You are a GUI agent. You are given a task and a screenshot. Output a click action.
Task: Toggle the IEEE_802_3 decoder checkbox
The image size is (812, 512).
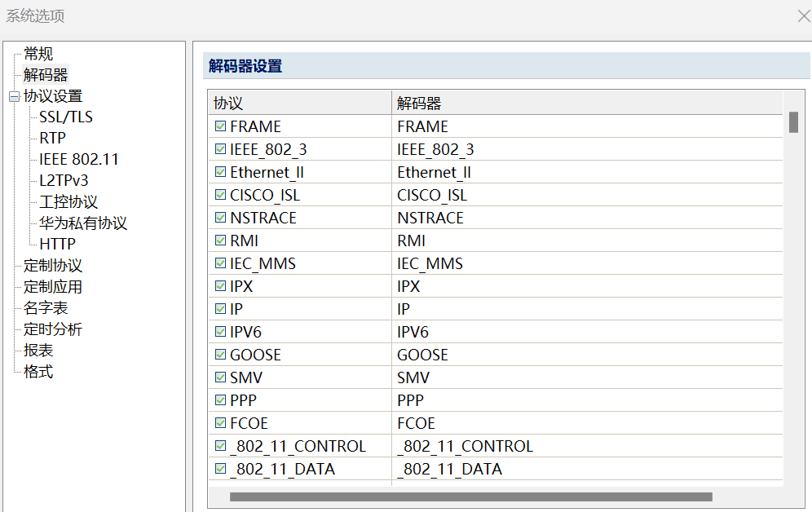click(220, 149)
